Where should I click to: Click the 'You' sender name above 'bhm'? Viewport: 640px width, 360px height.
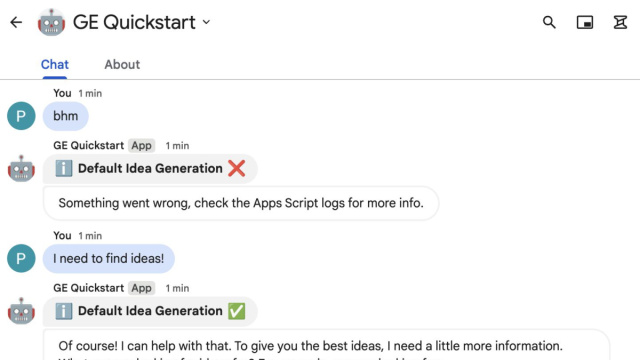click(62, 93)
